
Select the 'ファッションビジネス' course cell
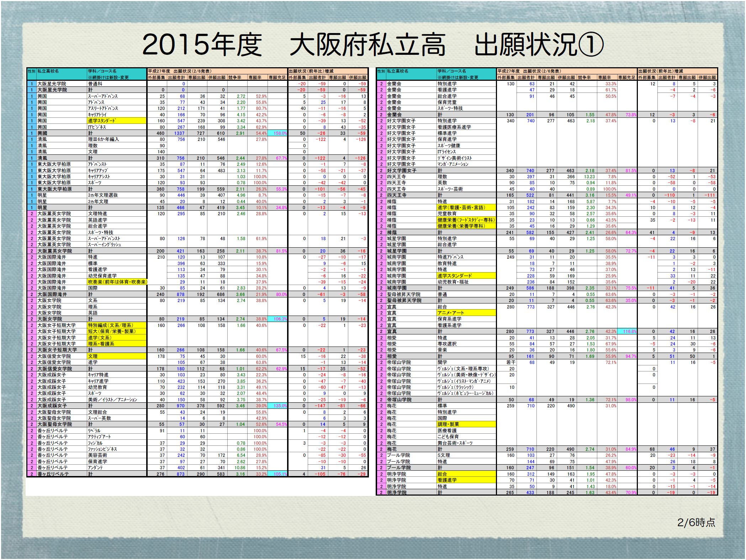point(117,449)
